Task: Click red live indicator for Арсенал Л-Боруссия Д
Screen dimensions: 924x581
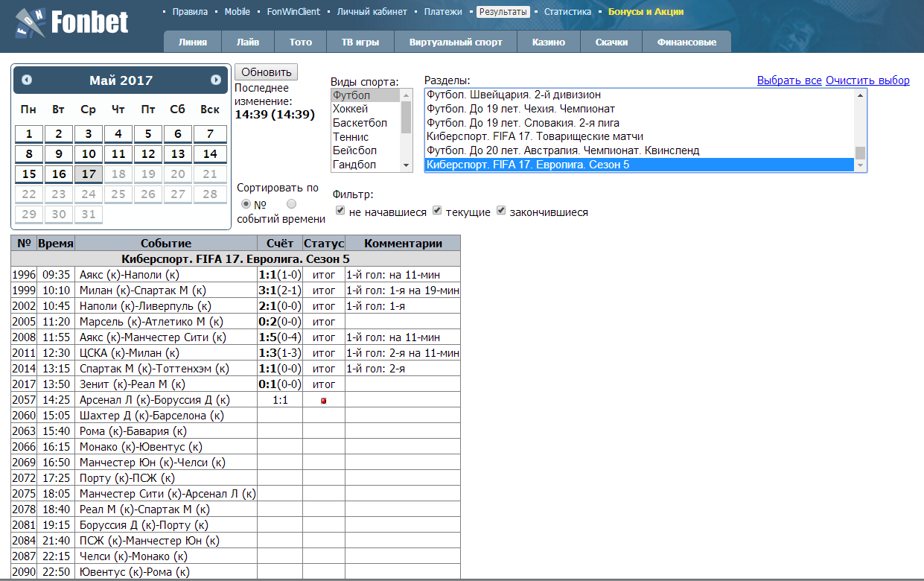Action: tap(323, 401)
